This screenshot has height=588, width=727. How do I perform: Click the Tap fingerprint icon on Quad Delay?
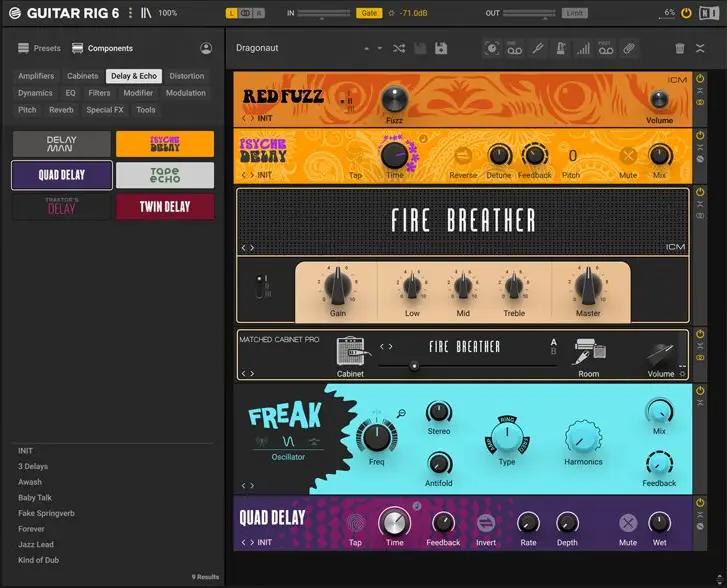pos(355,523)
